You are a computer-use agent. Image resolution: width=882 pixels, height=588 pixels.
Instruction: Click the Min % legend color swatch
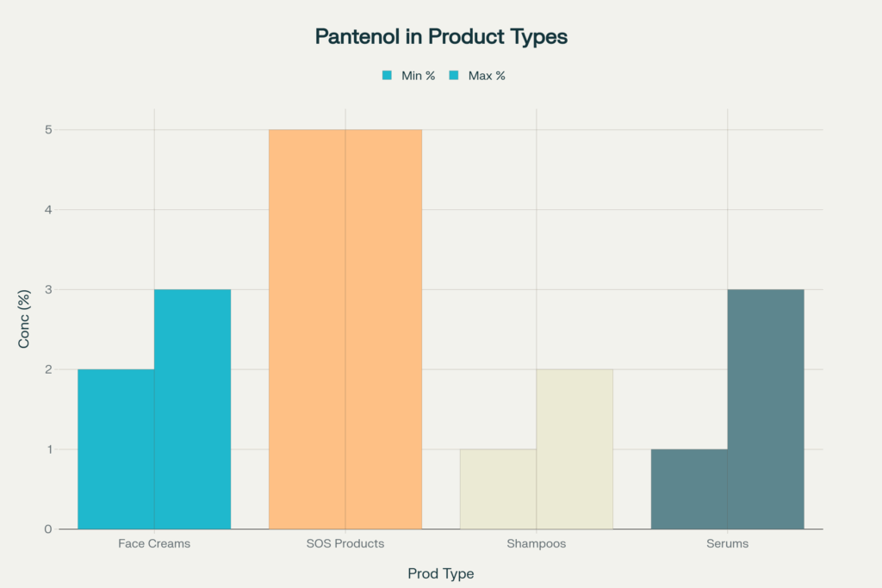point(387,76)
